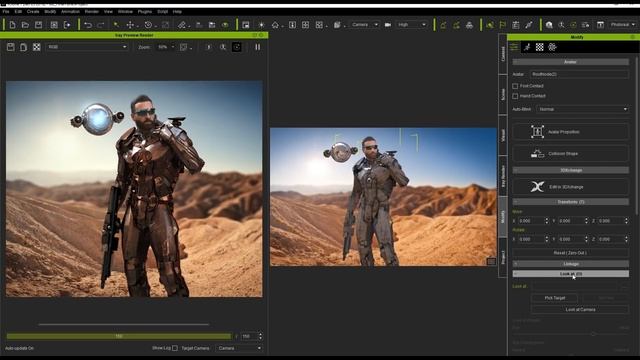
Task: Click the refresh render icon in Iray Preview
Action: (237, 47)
